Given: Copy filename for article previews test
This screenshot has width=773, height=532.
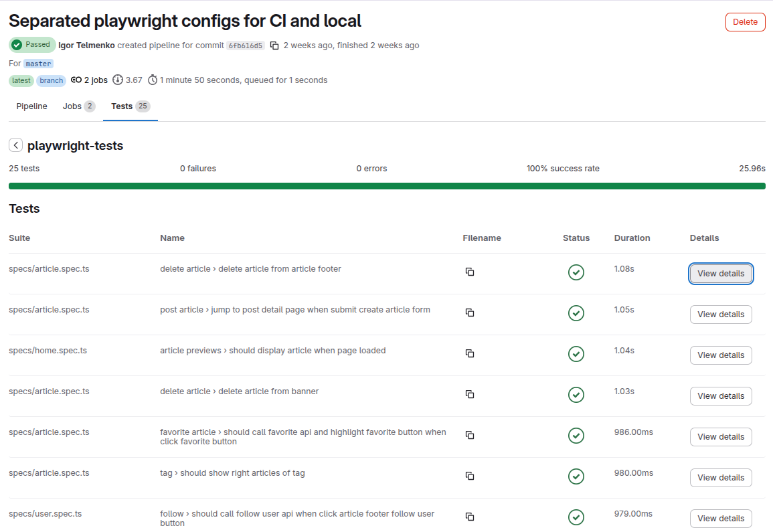Looking at the screenshot, I should coord(470,353).
